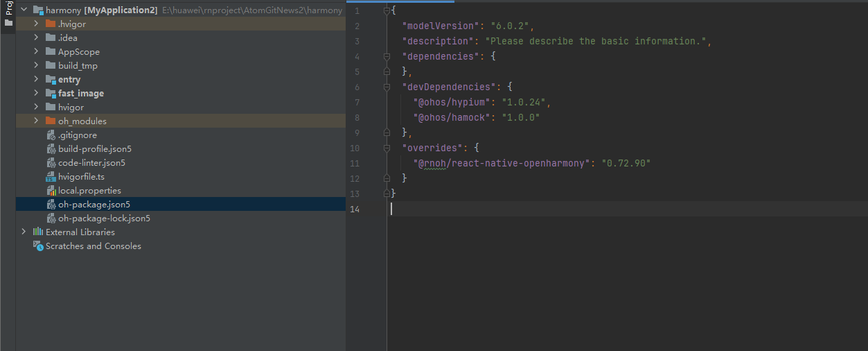Click the local.properties file icon

click(x=51, y=191)
